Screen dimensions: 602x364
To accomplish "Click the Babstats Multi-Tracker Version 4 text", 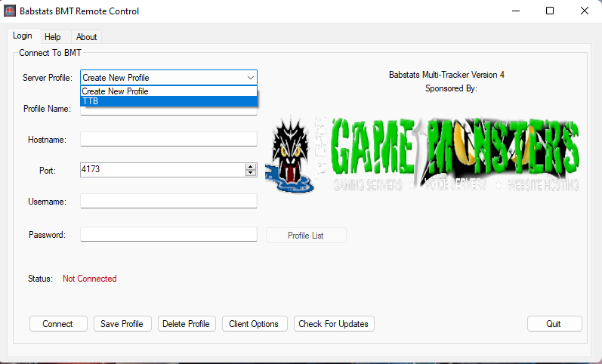I will (446, 75).
